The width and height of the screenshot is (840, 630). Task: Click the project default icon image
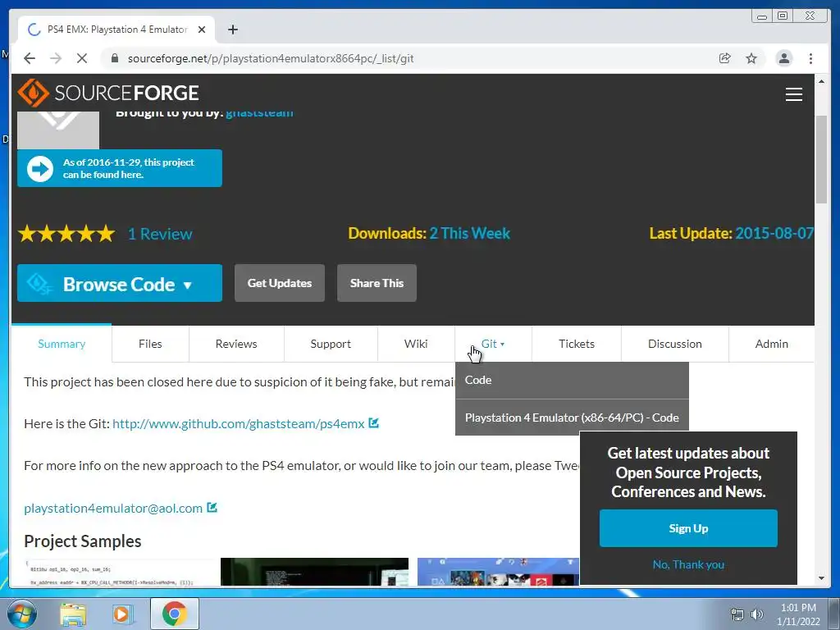pyautogui.click(x=58, y=130)
